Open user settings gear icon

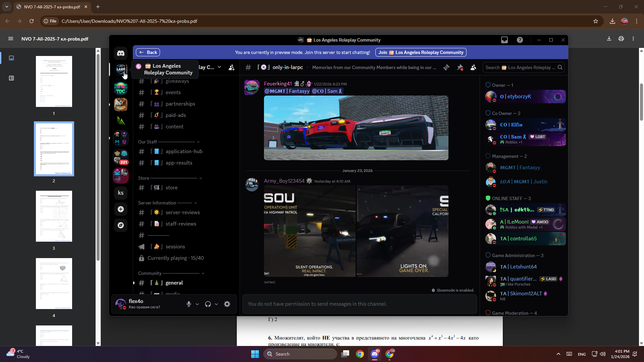(x=227, y=304)
